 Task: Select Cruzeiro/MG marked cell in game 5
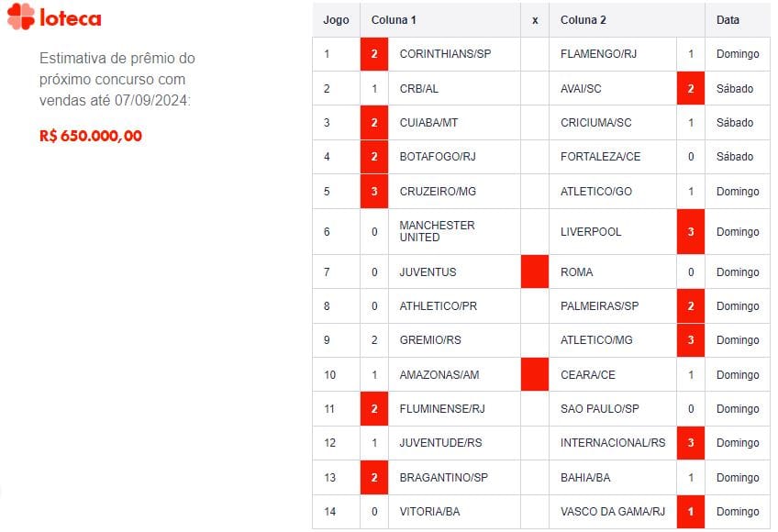point(373,191)
